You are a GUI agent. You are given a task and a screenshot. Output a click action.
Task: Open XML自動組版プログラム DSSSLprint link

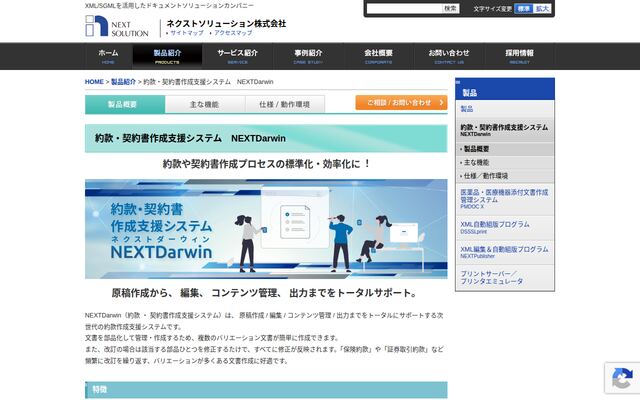[x=504, y=228]
